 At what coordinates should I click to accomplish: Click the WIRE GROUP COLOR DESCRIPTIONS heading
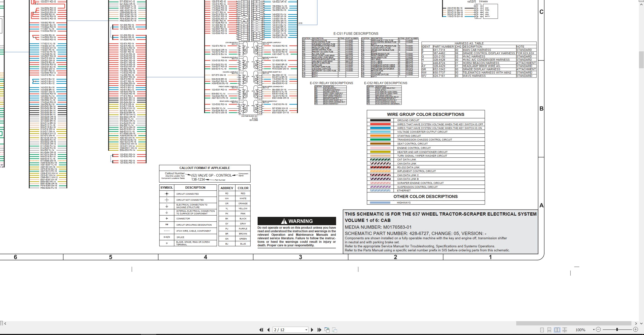pos(426,114)
